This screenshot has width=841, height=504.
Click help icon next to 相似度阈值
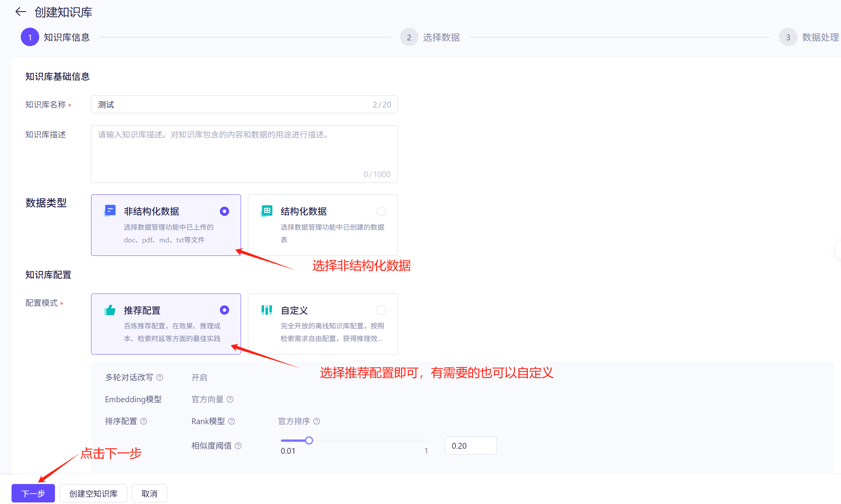click(238, 446)
